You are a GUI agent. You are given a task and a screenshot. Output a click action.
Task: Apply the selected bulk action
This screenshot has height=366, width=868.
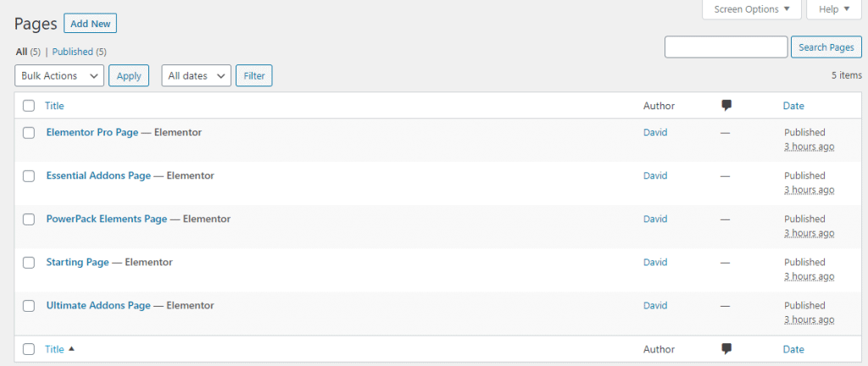coord(129,75)
